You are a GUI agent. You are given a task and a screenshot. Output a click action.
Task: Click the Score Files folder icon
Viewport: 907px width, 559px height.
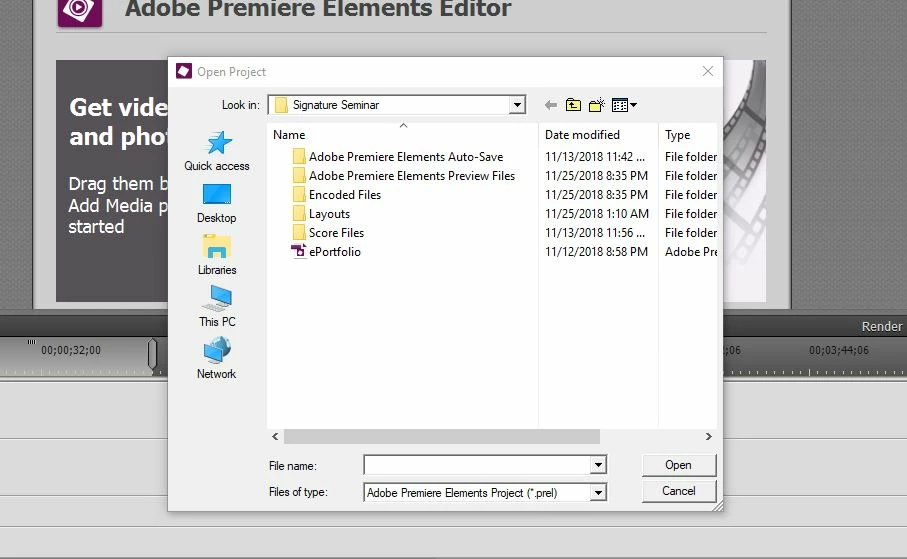[298, 233]
